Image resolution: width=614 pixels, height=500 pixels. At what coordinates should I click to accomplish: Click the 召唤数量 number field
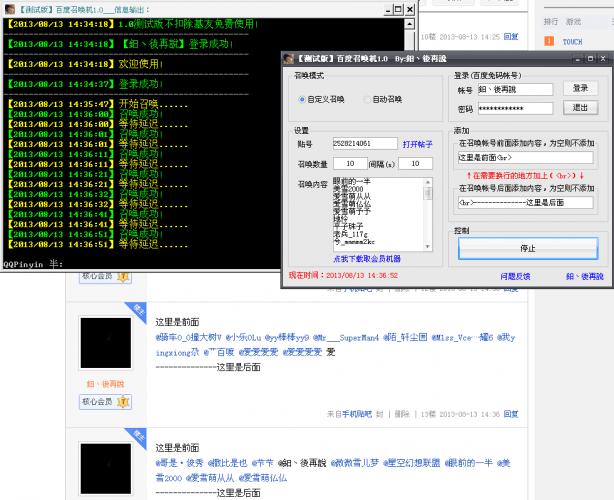(x=349, y=163)
